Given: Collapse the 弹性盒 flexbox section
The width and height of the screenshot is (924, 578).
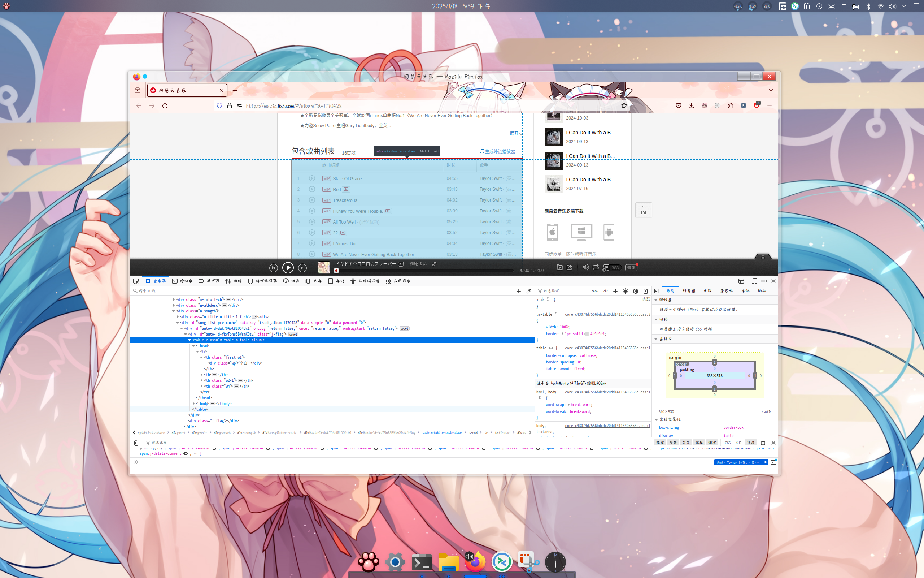Looking at the screenshot, I should point(656,300).
